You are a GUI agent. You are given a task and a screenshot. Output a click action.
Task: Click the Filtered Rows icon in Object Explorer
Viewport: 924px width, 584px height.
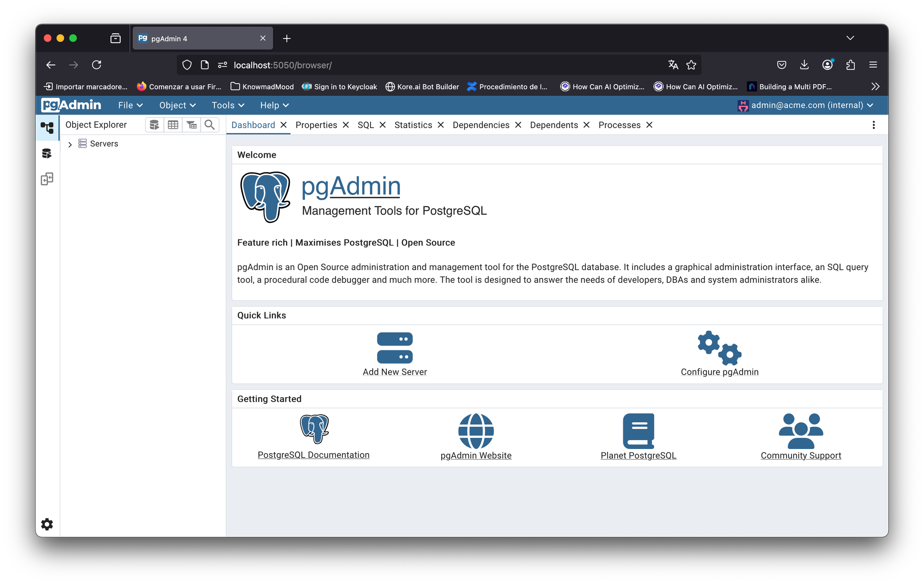[x=192, y=125]
